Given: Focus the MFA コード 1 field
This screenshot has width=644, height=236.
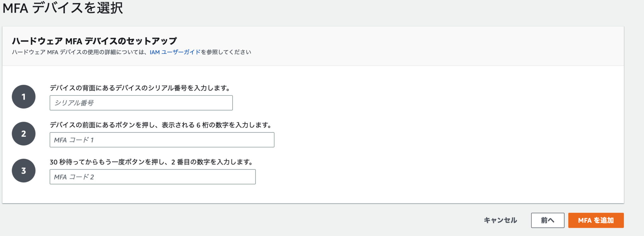Looking at the screenshot, I should pyautogui.click(x=162, y=140).
